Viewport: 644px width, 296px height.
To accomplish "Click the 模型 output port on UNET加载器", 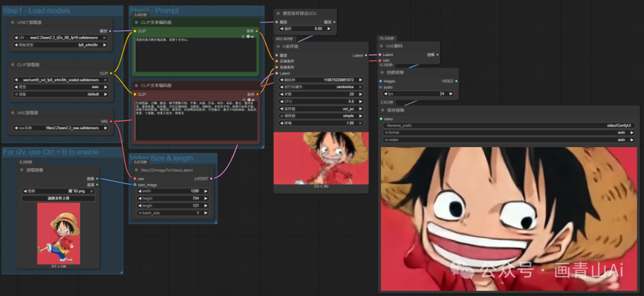I will point(110,31).
